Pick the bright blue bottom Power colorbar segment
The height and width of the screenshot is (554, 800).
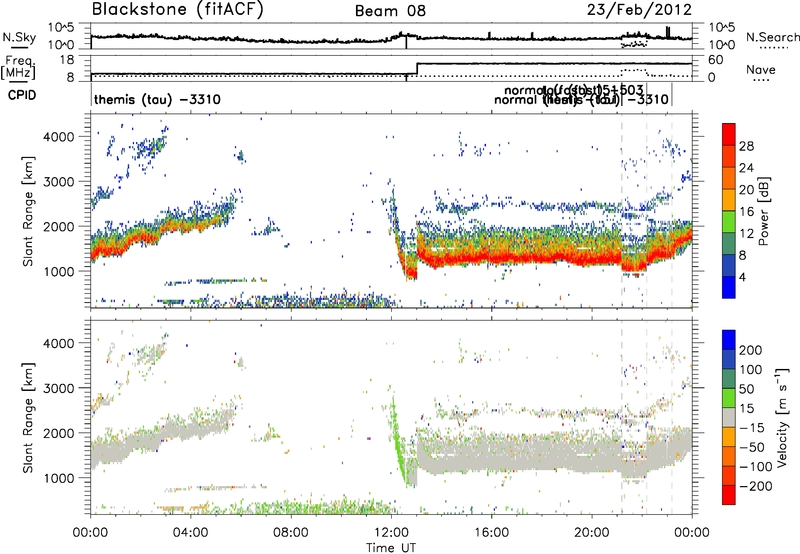coord(729,287)
